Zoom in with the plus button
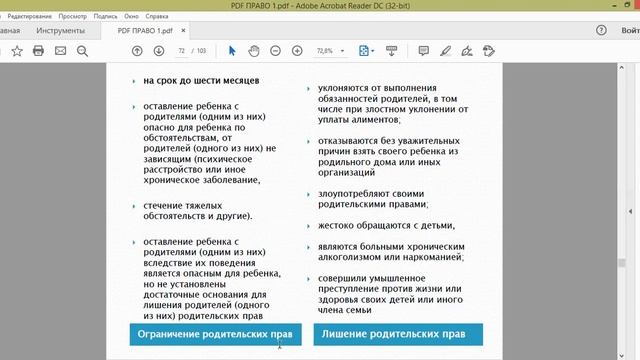The width and height of the screenshot is (640, 360). pyautogui.click(x=297, y=51)
